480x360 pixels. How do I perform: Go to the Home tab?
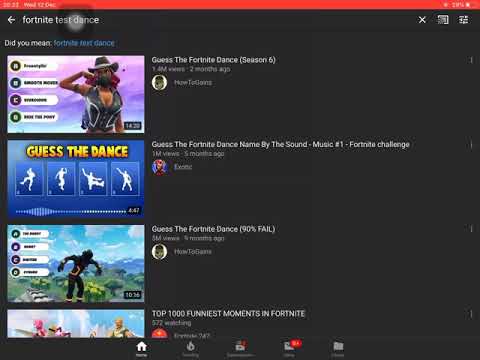[142, 349]
